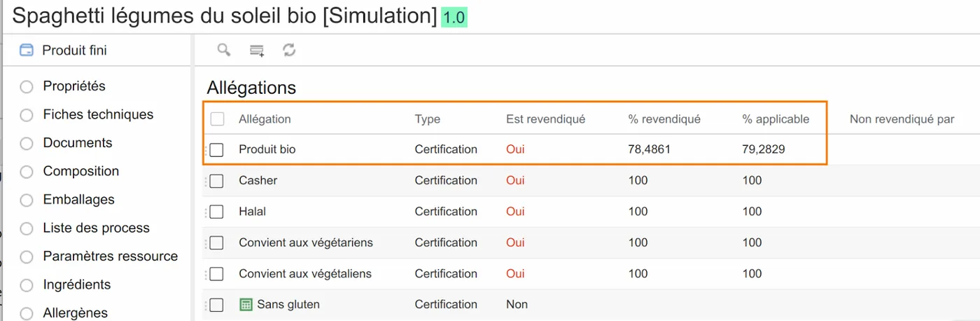Open the Ingrédients section
The height and width of the screenshot is (321, 980).
(77, 285)
